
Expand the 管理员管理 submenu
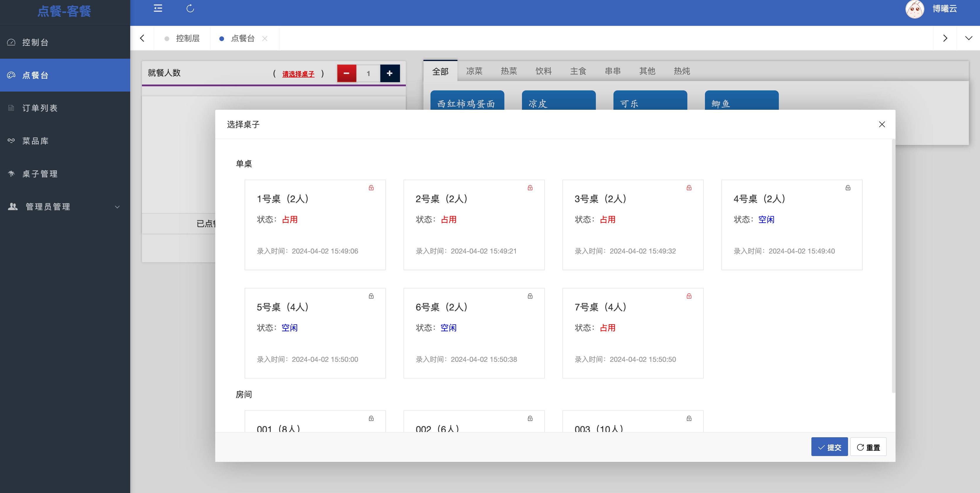[65, 207]
